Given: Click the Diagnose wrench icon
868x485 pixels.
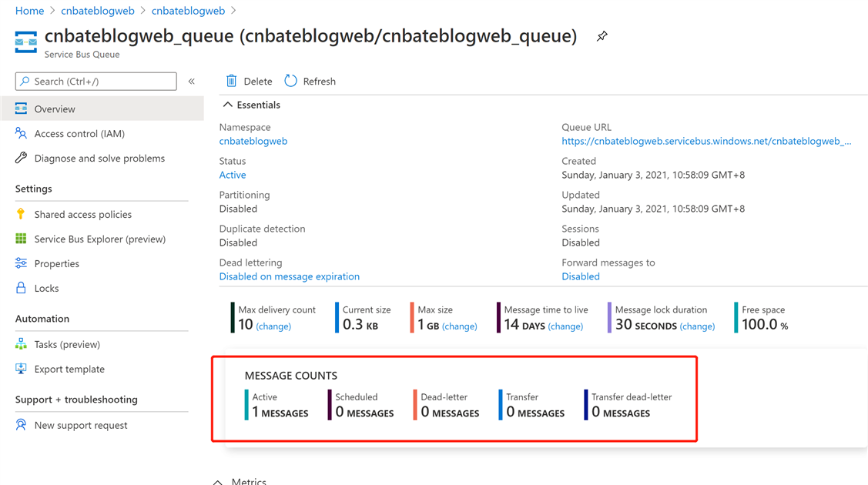Looking at the screenshot, I should (x=21, y=158).
